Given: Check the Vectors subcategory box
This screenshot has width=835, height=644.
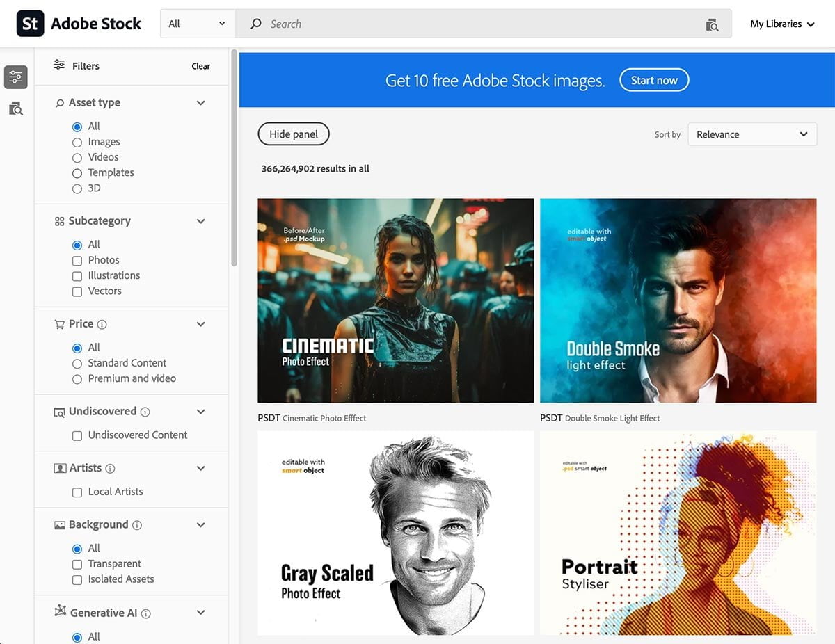Looking at the screenshot, I should pos(77,291).
